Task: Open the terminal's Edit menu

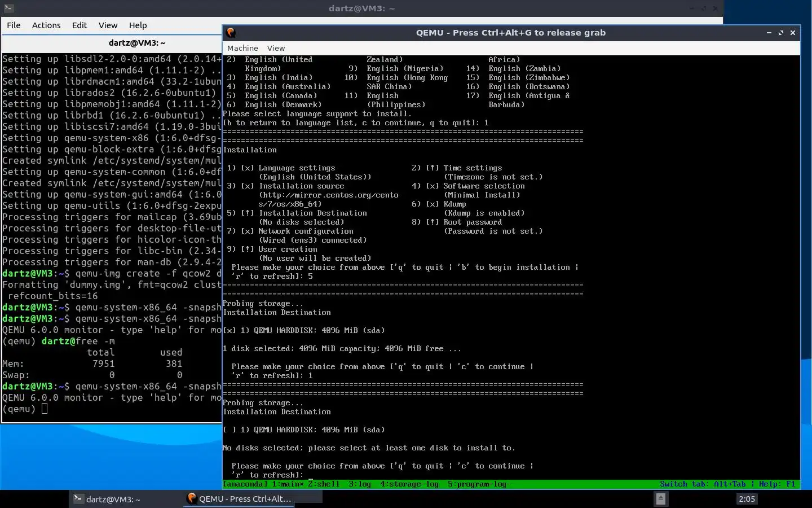Action: (80, 25)
